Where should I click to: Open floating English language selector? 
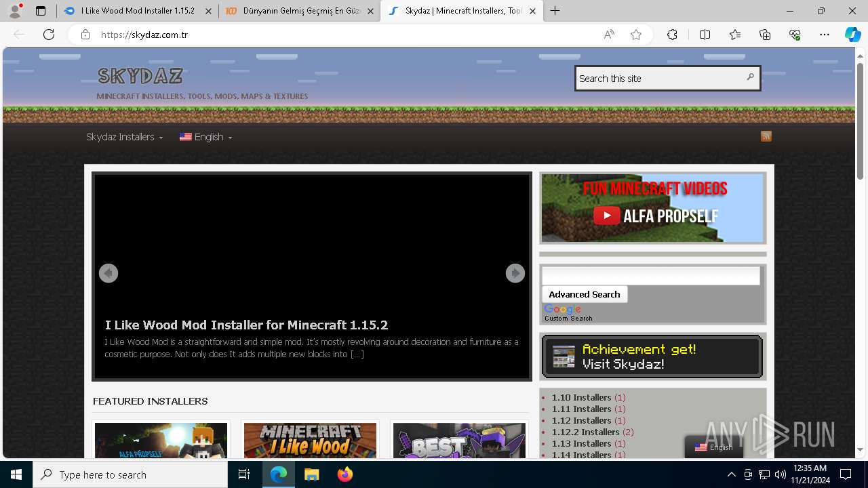click(713, 447)
